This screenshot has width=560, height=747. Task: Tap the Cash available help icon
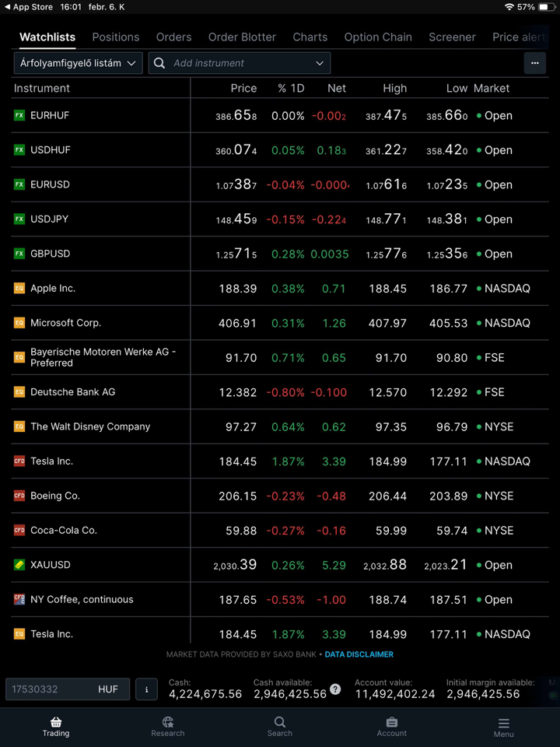tap(335, 689)
